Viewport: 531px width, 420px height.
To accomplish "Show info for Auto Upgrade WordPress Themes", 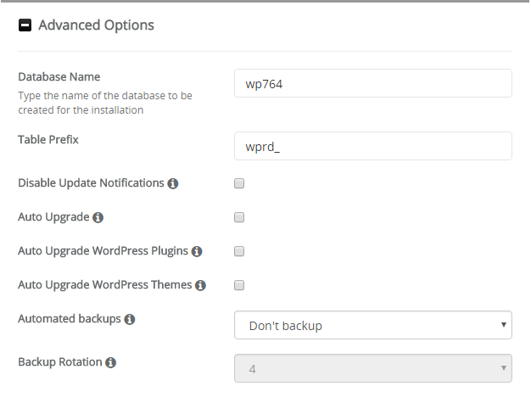I will (200, 285).
